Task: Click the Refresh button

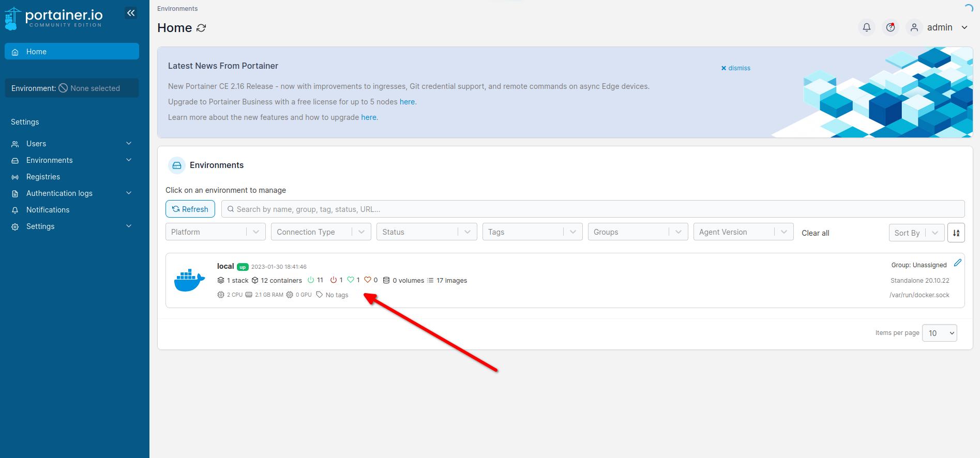Action: click(x=190, y=209)
